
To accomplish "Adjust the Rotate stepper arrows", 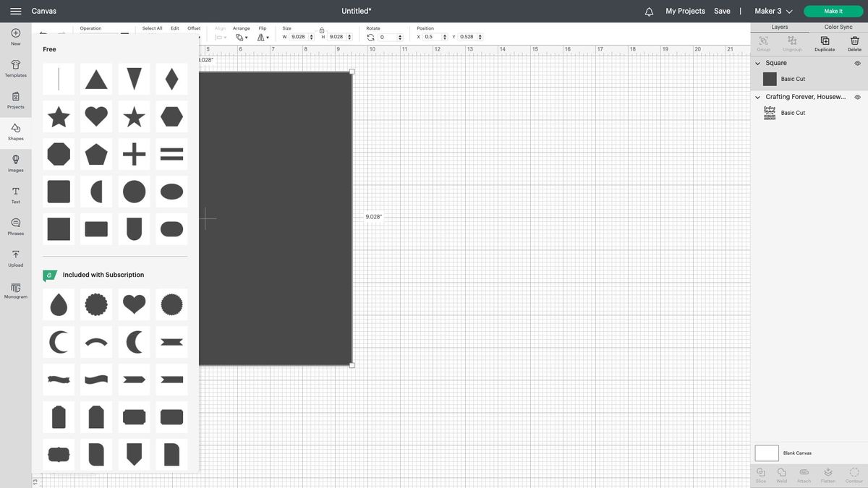I will point(400,37).
